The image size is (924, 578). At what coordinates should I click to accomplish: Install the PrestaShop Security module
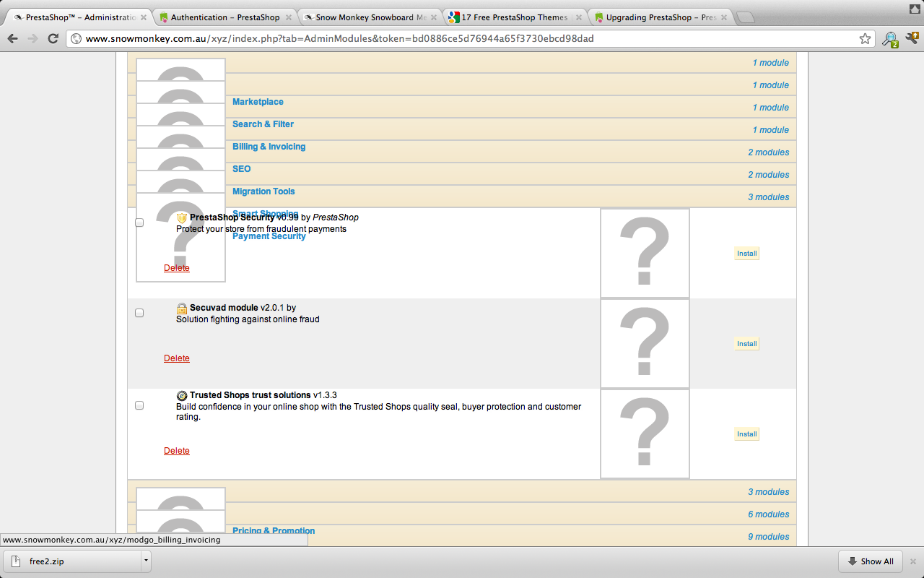747,254
